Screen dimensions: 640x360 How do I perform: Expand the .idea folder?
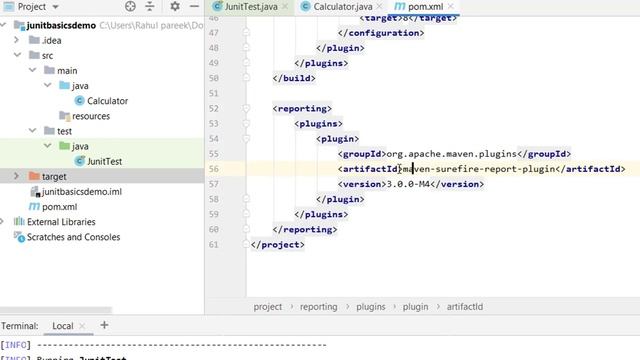tap(16, 40)
